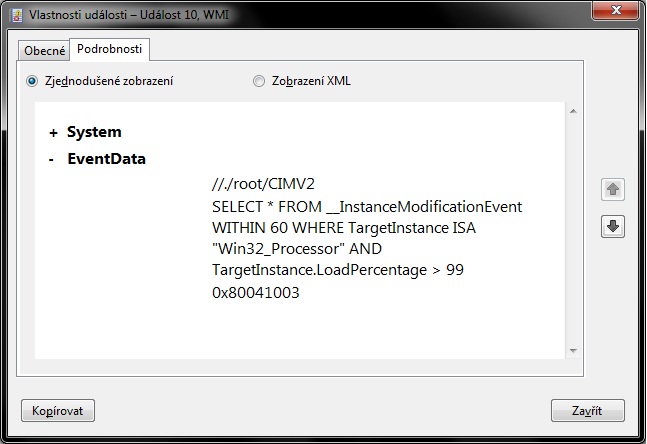The image size is (647, 444).
Task: Click the EventData heading label
Action: [x=106, y=159]
